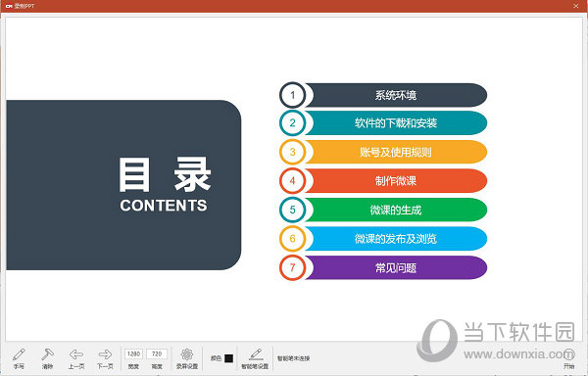Viewport: 588px width, 376px height.
Task: Click slide item 6 微课的发布及浏览
Action: pyautogui.click(x=383, y=239)
